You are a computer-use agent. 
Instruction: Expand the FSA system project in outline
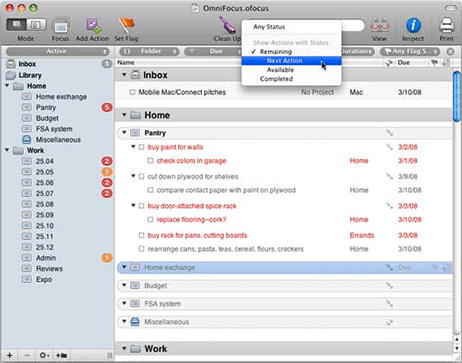[x=124, y=303]
